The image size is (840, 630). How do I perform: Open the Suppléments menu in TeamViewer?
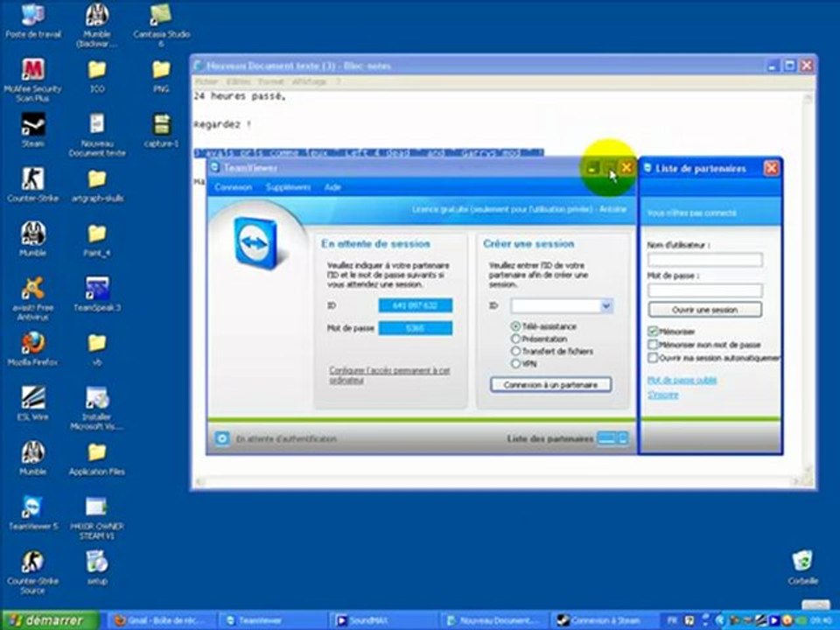pyautogui.click(x=288, y=187)
